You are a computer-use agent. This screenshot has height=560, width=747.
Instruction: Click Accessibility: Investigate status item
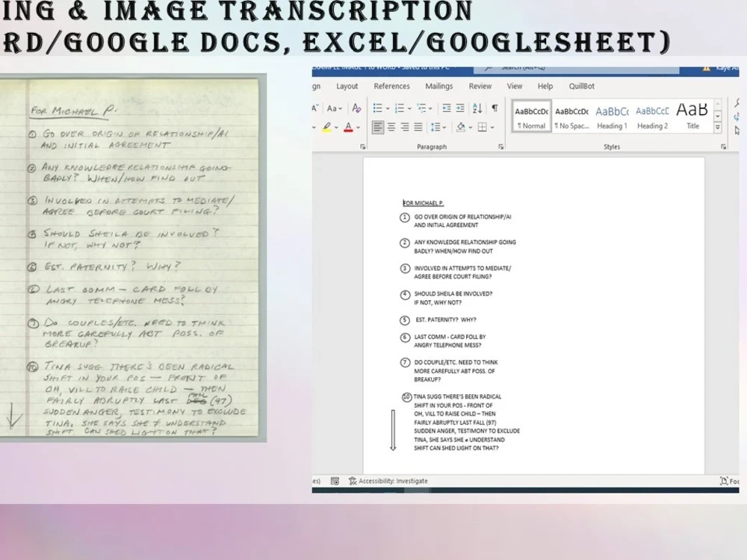click(x=388, y=481)
